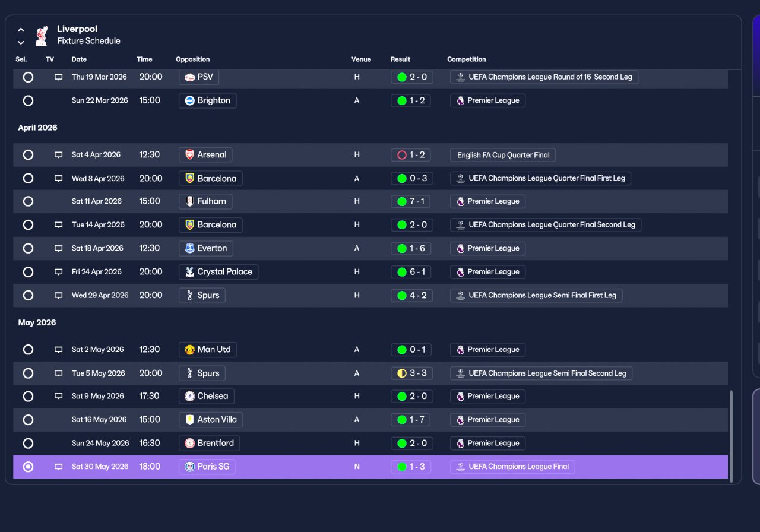
Task: Sort fixtures by the Date column header
Action: 79,59
